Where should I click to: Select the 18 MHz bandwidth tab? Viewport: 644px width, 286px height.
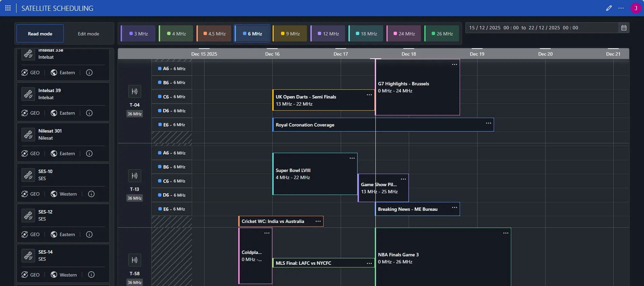pyautogui.click(x=366, y=33)
